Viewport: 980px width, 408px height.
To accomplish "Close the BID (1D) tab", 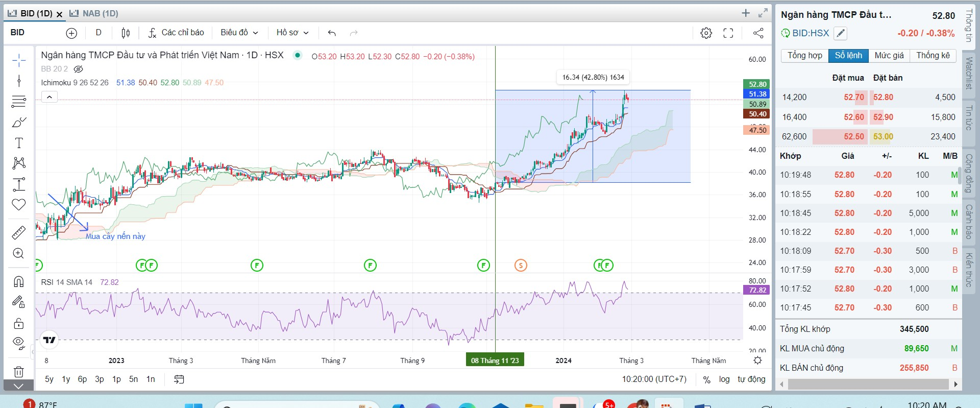I will coord(59,14).
